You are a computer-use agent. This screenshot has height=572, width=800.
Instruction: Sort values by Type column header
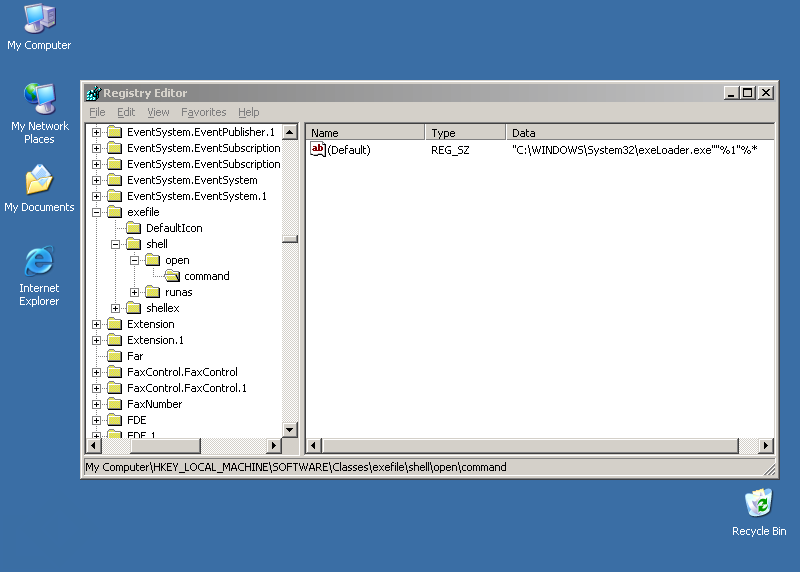[x=465, y=132]
